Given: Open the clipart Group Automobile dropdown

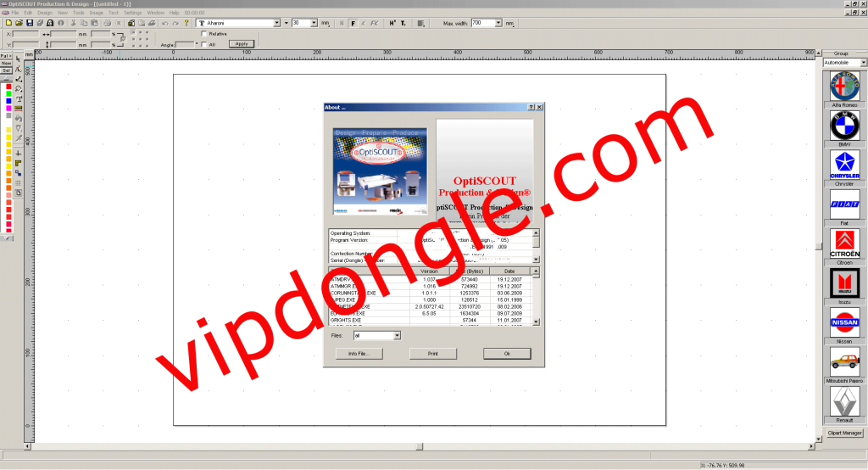Looking at the screenshot, I should (x=863, y=63).
